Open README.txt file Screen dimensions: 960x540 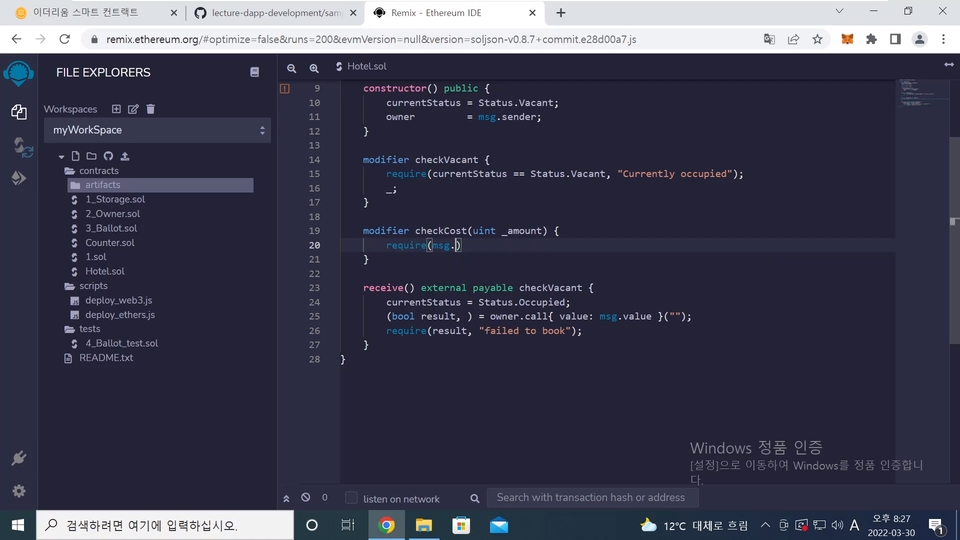[106, 358]
